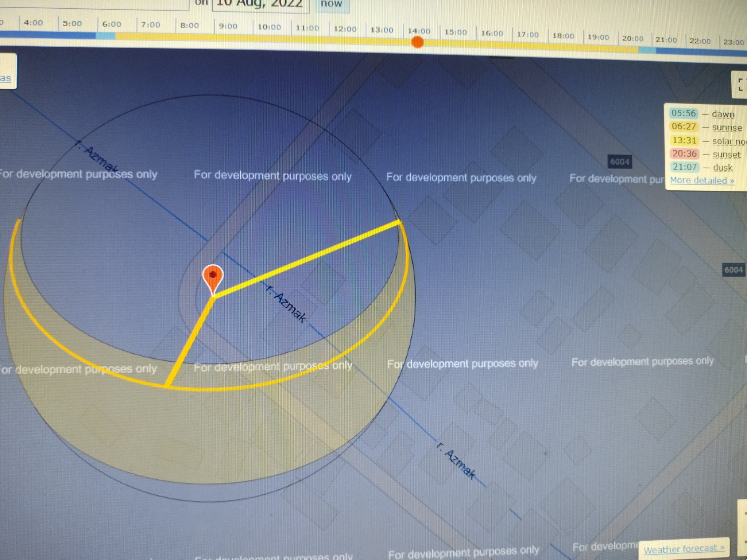This screenshot has width=747, height=560.
Task: Select 18:00 on the timeline
Action: 563,36
